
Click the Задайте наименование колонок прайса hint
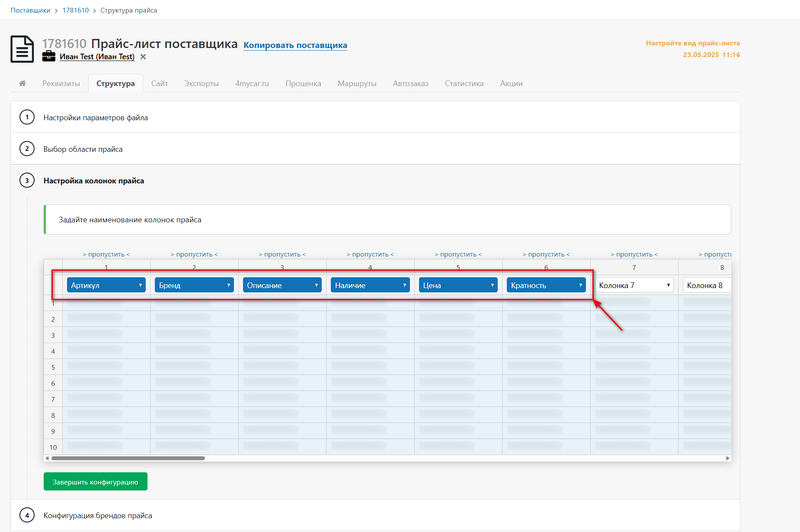pos(387,220)
